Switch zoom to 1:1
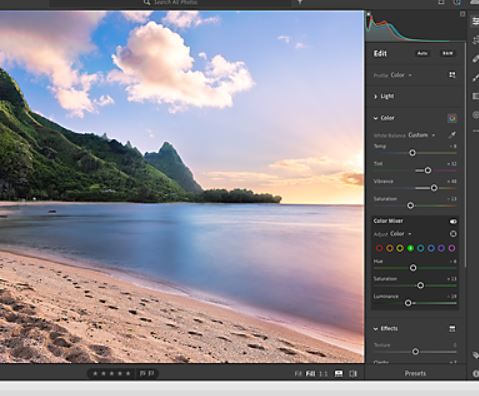 pos(323,374)
